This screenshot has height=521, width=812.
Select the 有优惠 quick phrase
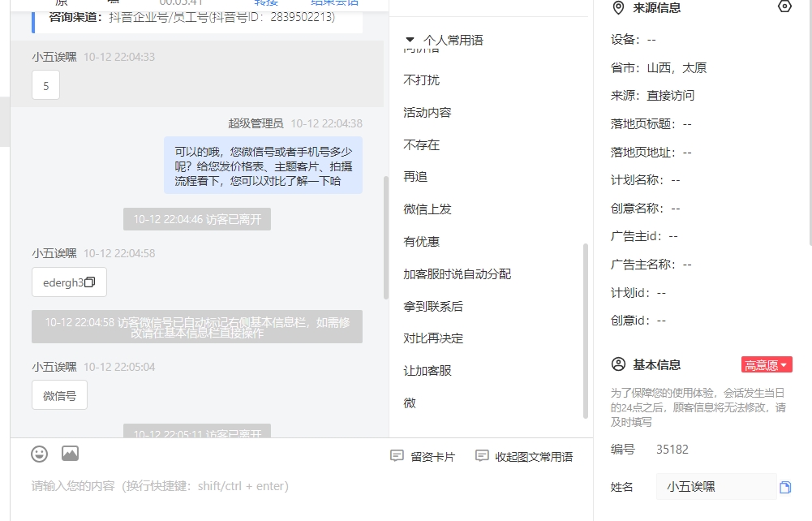(422, 242)
